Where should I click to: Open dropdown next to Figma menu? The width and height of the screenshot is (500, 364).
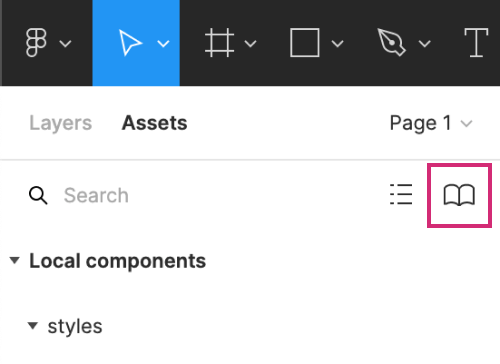pyautogui.click(x=65, y=44)
